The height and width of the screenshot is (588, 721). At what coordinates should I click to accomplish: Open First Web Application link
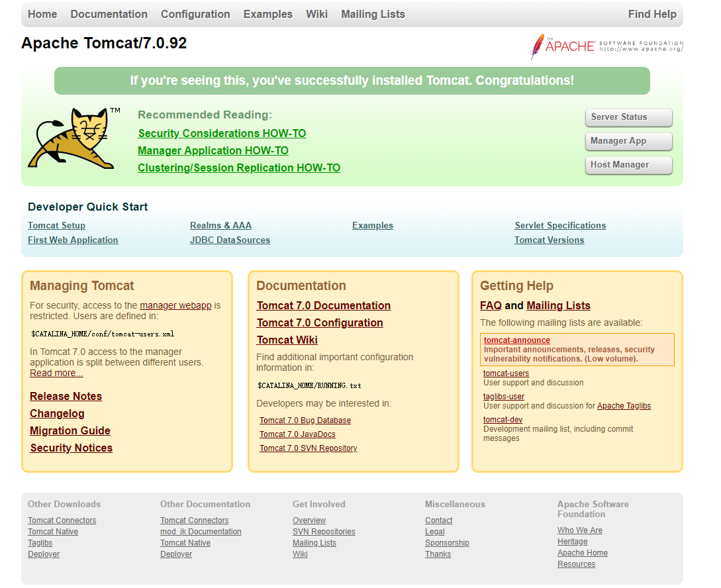coord(73,240)
